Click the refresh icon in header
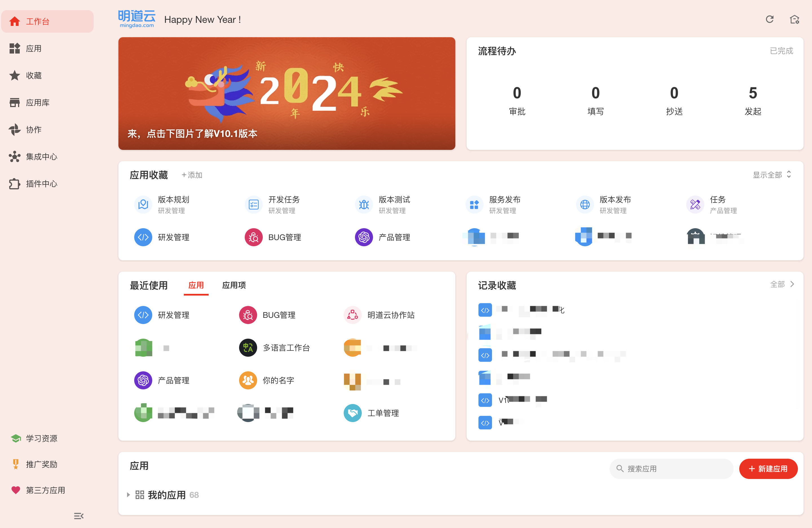Image resolution: width=812 pixels, height=528 pixels. tap(769, 19)
